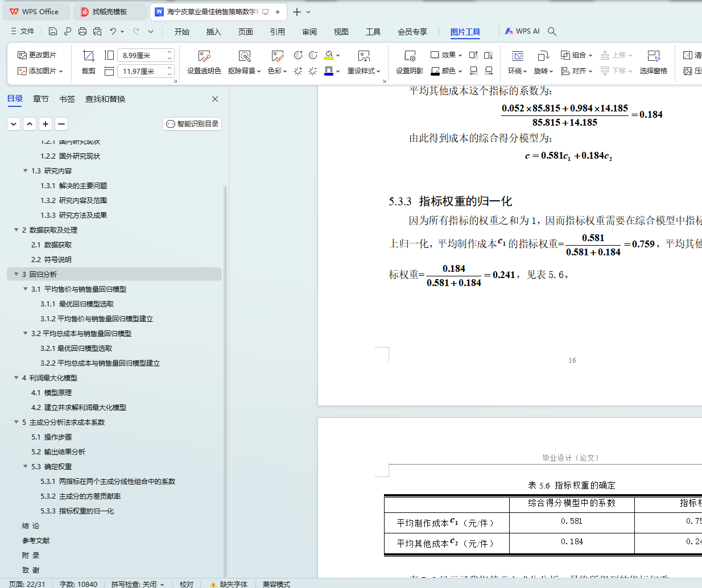Click the Save icon in quick access toolbar
Viewport: 702px width, 588px height.
pos(53,31)
